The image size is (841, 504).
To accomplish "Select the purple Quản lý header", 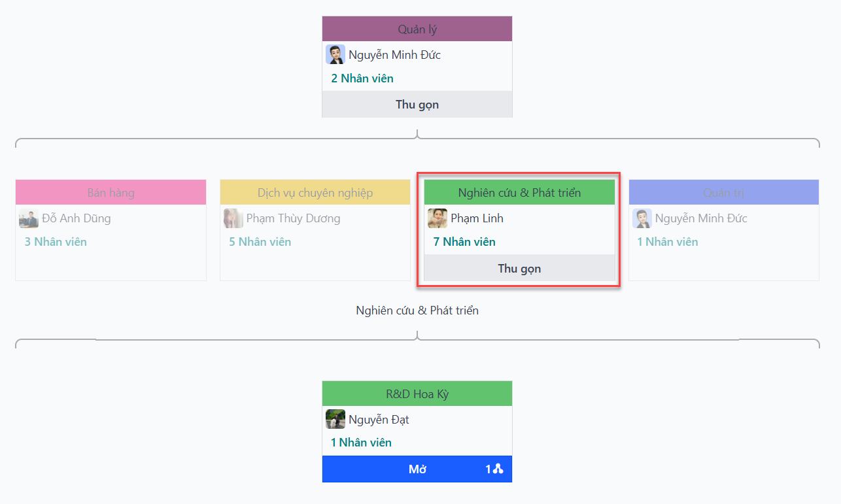I will [x=417, y=29].
